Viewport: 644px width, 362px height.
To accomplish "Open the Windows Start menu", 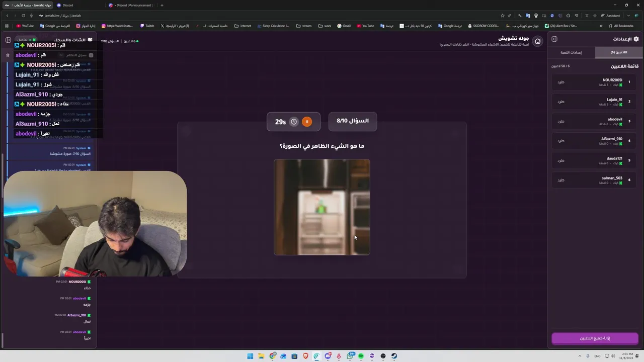I will point(250,356).
